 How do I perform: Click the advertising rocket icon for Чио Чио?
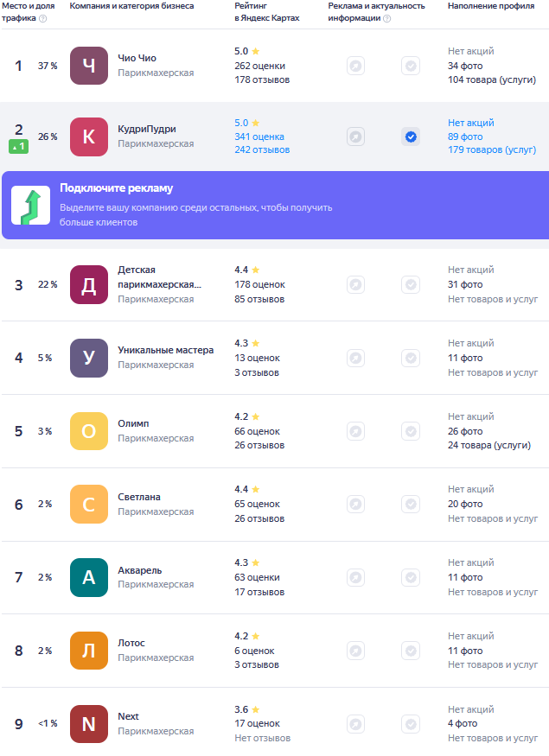click(355, 66)
